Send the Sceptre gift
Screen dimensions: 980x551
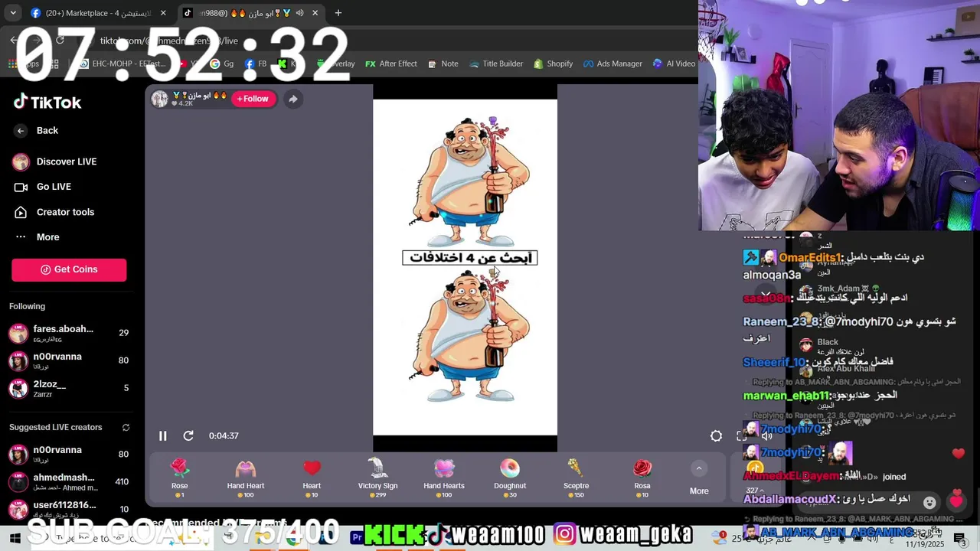[576, 478]
